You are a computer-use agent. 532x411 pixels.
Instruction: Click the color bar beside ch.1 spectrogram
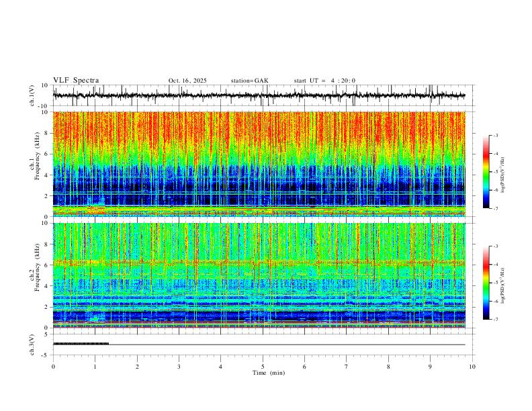coord(486,172)
